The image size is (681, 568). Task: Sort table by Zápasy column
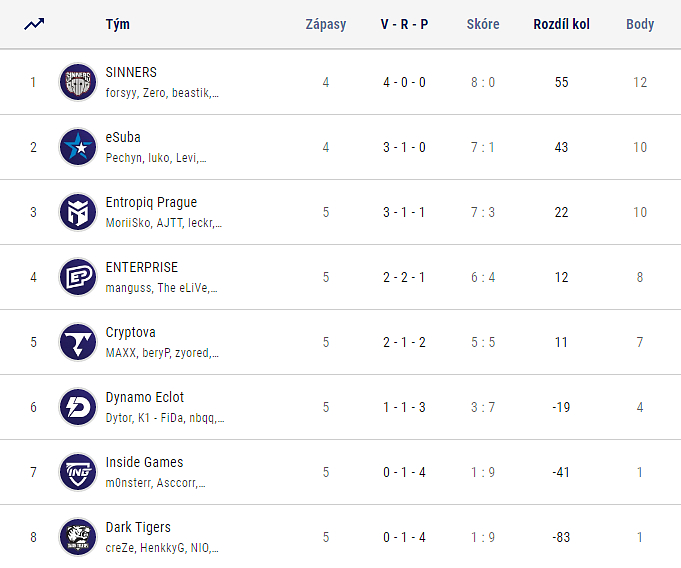[326, 24]
